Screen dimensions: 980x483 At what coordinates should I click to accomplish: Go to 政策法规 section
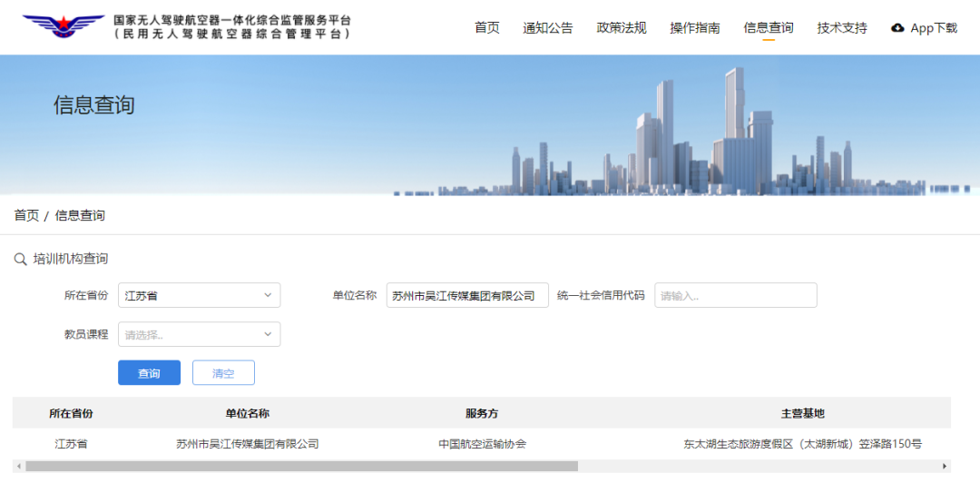(622, 28)
